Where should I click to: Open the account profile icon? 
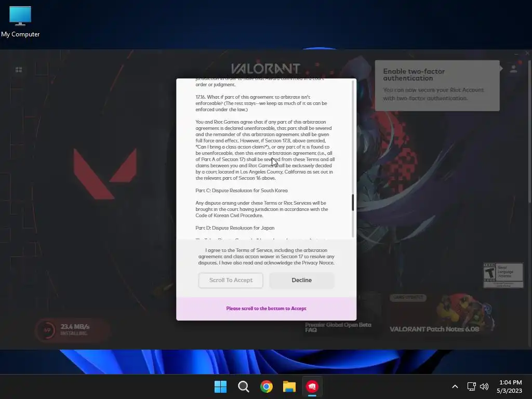[x=514, y=69]
